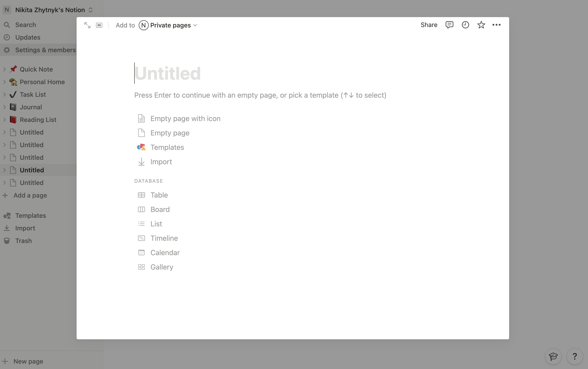Click the sidebar Import download icon

[7, 228]
